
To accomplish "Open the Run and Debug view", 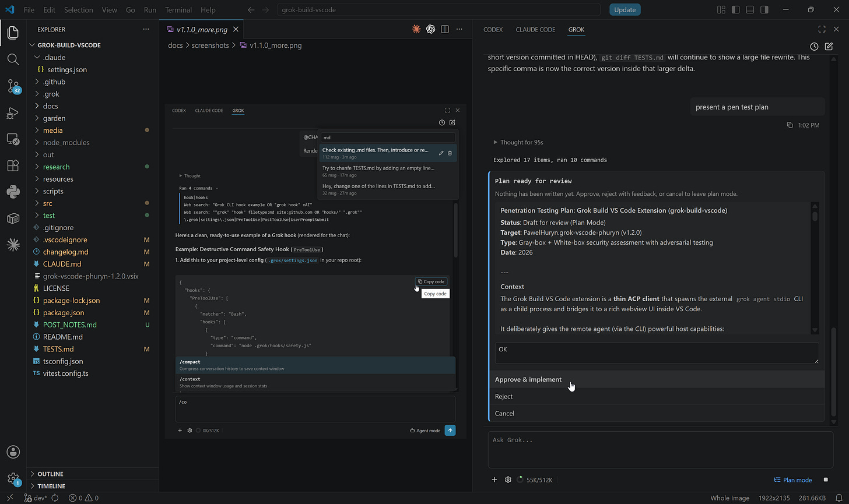I will [x=13, y=113].
